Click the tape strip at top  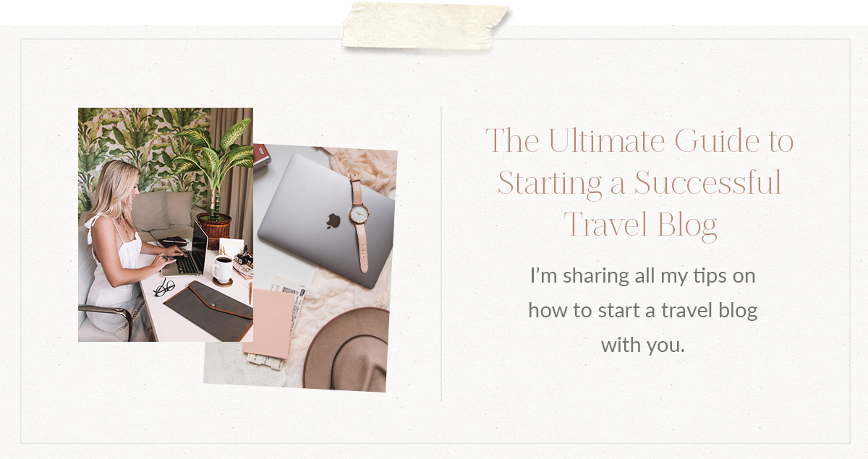[x=425, y=26]
